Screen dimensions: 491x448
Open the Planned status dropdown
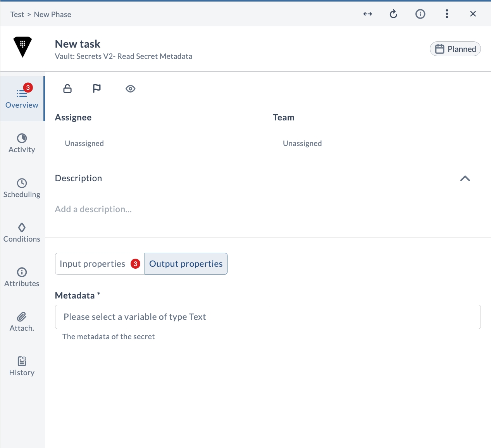coord(455,49)
